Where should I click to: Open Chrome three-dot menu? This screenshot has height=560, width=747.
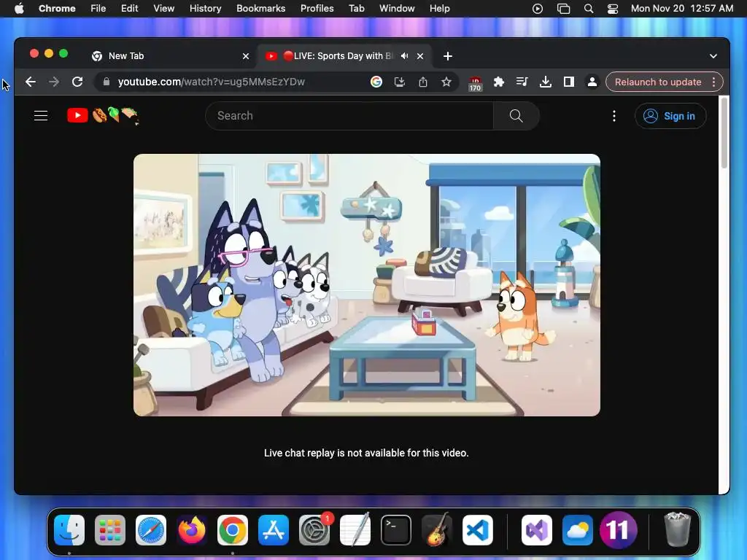click(x=713, y=82)
